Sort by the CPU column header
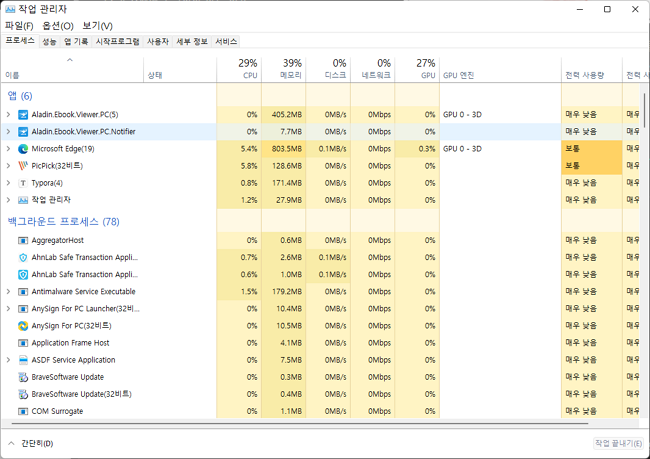The width and height of the screenshot is (650, 459). coord(239,69)
